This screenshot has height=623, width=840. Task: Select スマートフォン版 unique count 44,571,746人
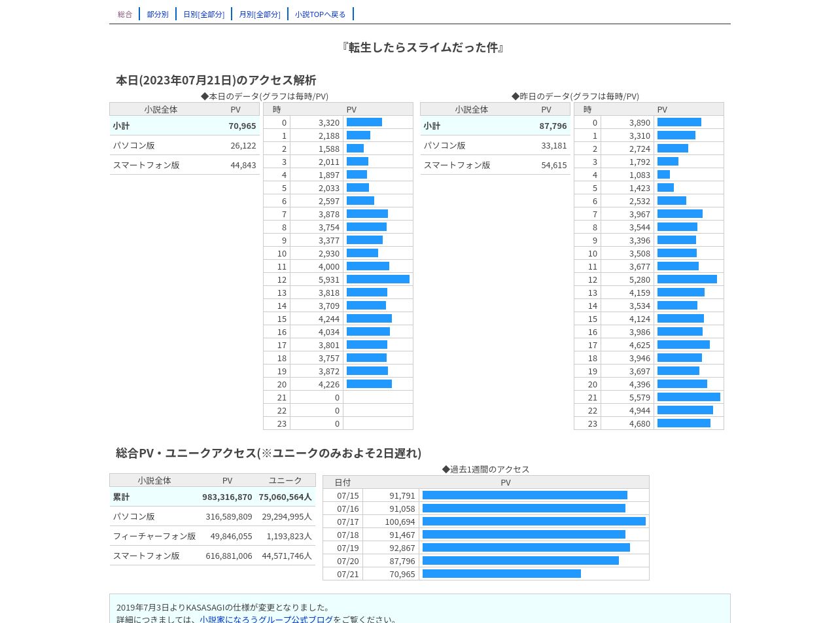click(x=287, y=556)
